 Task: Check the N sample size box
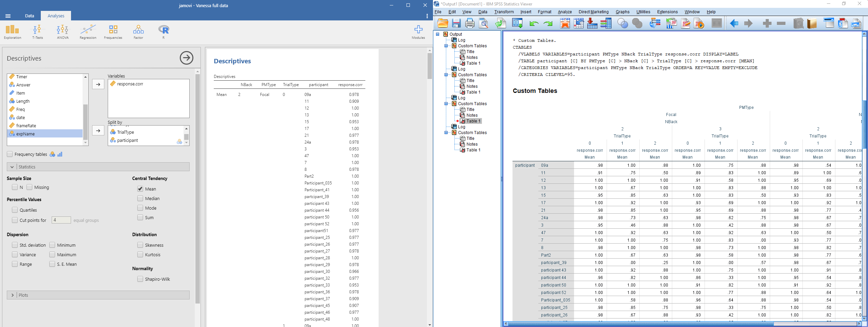tap(15, 187)
